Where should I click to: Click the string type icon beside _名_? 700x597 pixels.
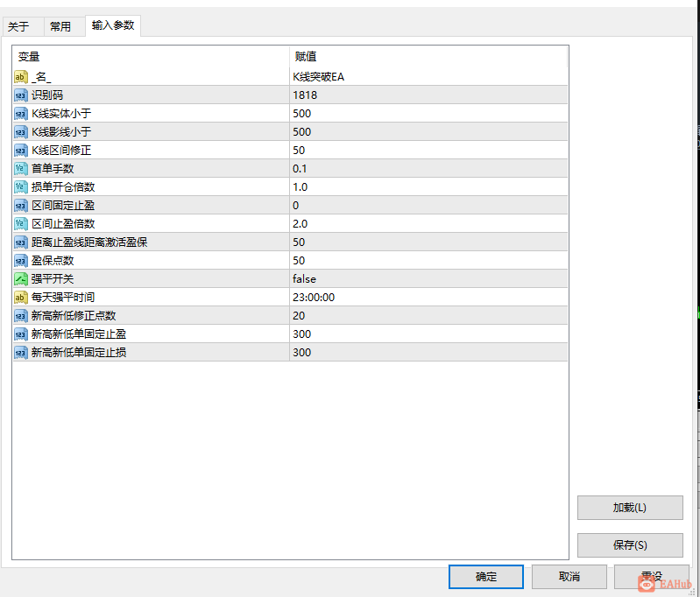(20, 77)
